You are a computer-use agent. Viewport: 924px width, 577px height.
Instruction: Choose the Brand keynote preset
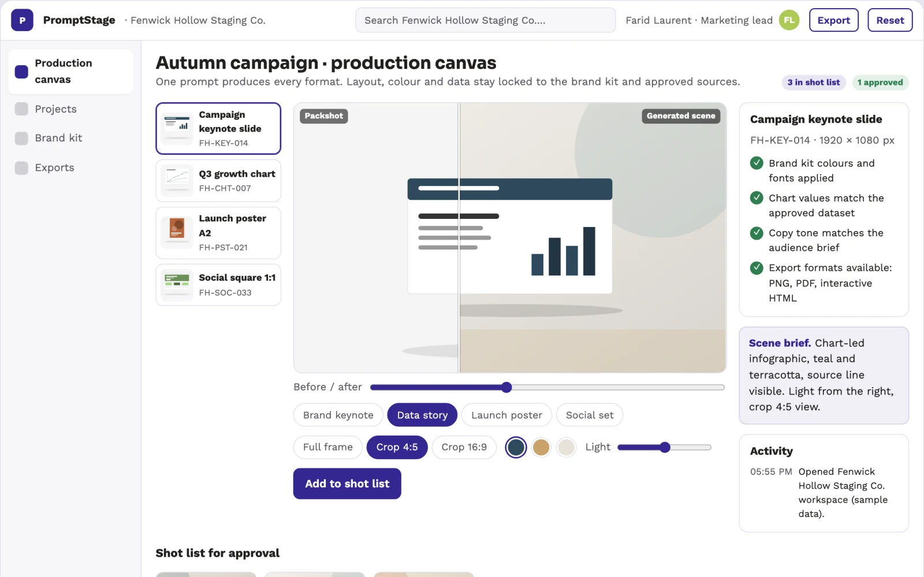tap(338, 415)
